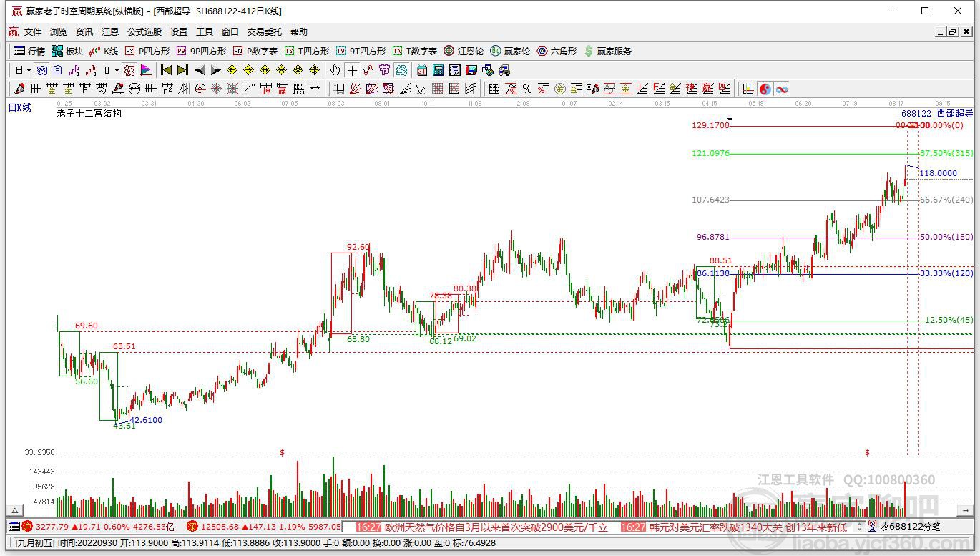This screenshot has width=980, height=556.
Task: Open the 浏览 menu
Action: pyautogui.click(x=59, y=32)
